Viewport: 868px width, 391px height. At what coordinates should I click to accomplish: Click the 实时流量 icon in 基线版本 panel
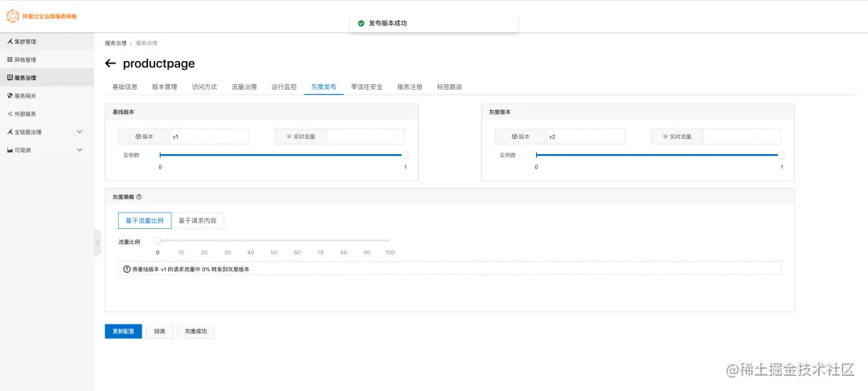289,136
